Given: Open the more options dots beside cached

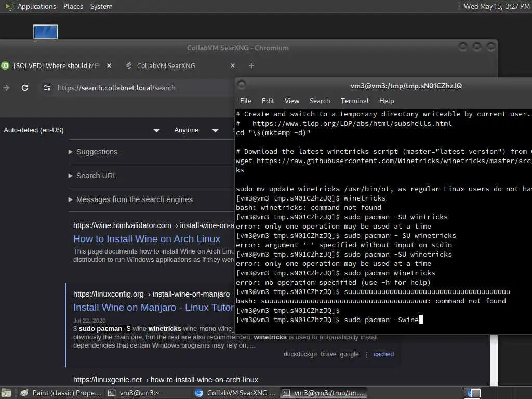Looking at the screenshot, I should click(x=366, y=354).
